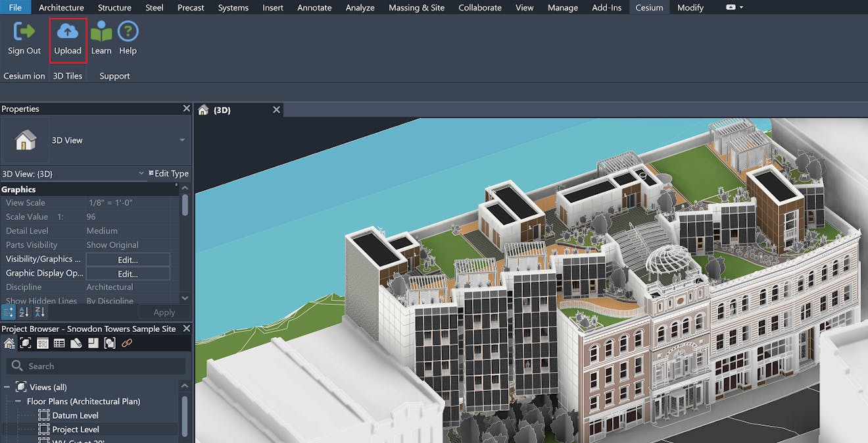Open the Massing & Site ribbon tab
This screenshot has height=443, width=868.
pyautogui.click(x=416, y=7)
